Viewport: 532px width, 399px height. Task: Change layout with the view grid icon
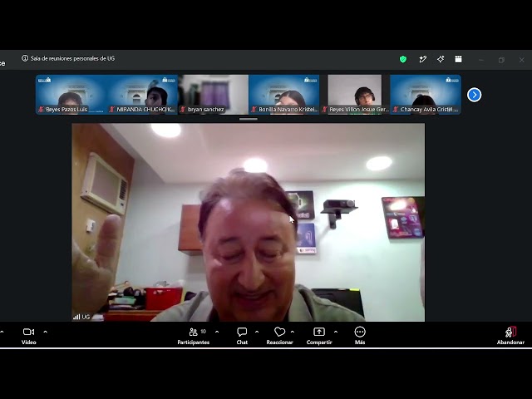458,59
